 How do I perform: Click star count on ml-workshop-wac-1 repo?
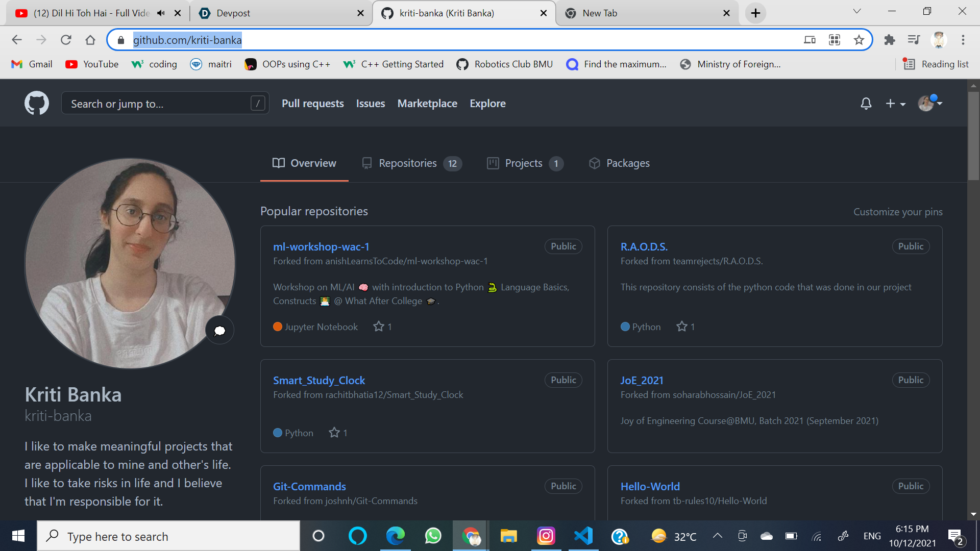383,327
